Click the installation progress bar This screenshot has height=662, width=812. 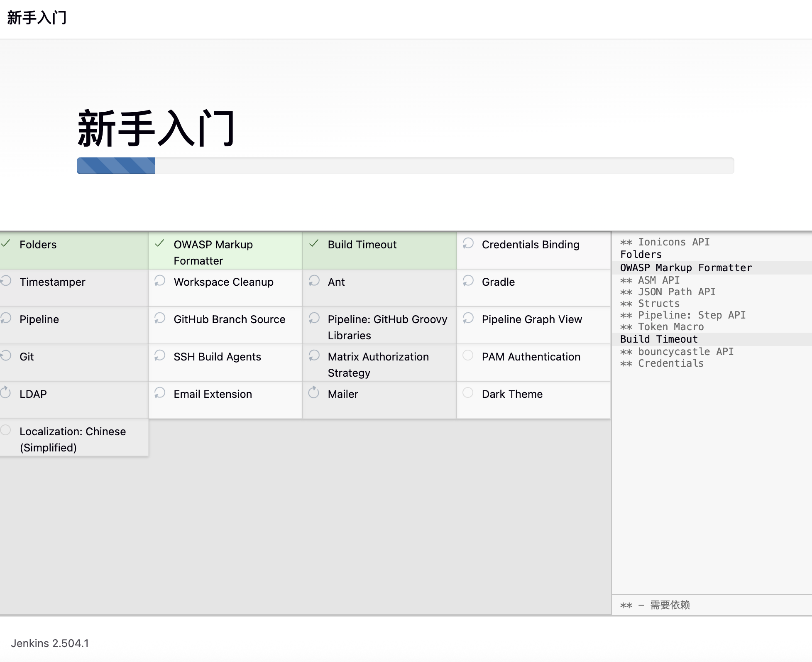click(x=405, y=166)
